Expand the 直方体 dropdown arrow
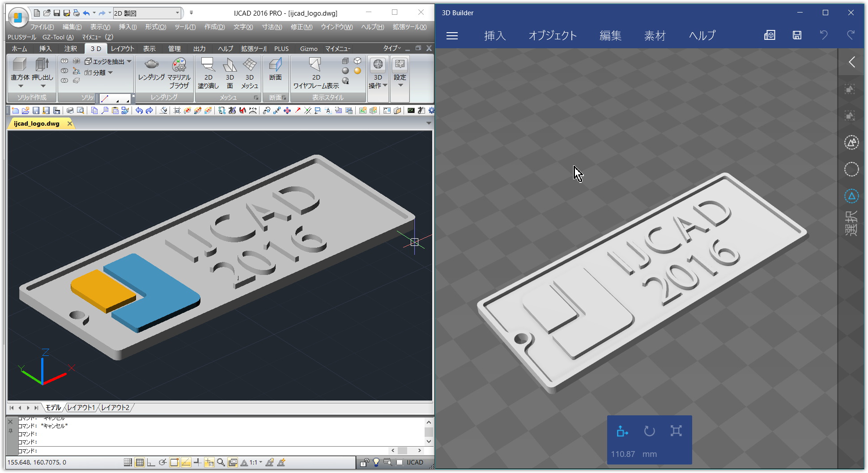The height and width of the screenshot is (473, 868). [x=21, y=86]
